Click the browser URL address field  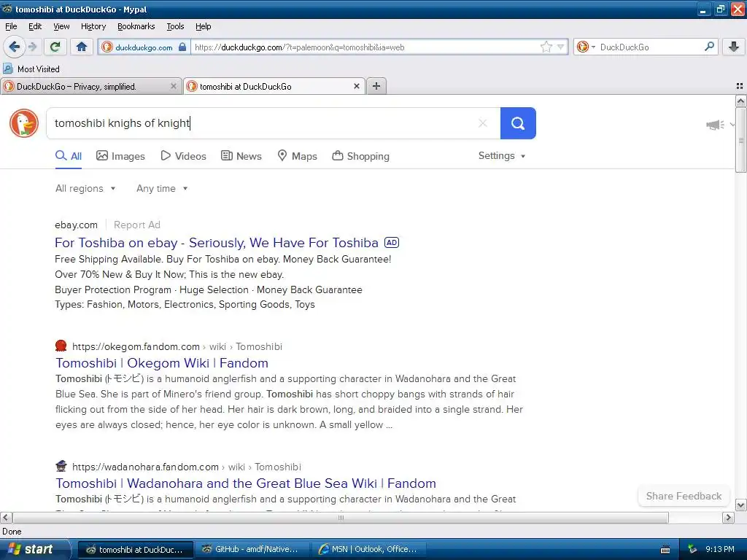(x=365, y=47)
